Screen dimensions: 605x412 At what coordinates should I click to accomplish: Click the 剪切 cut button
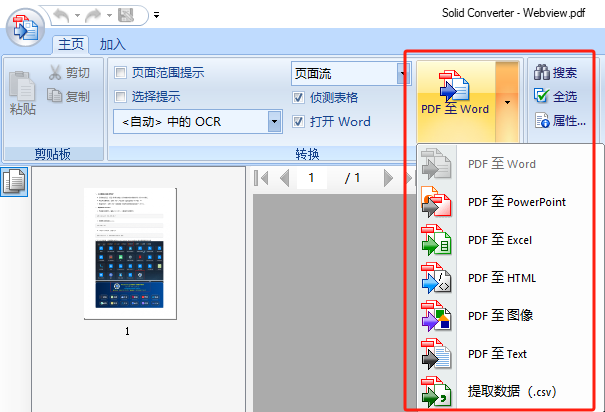[69, 72]
